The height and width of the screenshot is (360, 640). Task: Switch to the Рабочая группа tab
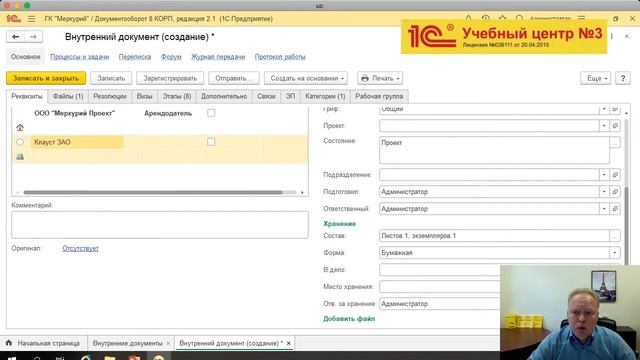coord(379,96)
